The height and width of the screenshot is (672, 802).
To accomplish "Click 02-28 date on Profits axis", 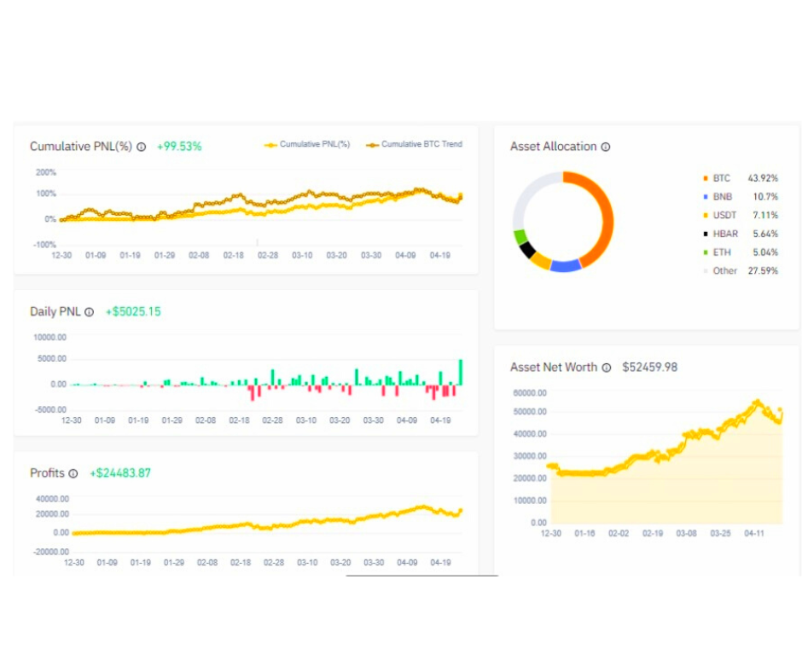I will click(x=274, y=563).
